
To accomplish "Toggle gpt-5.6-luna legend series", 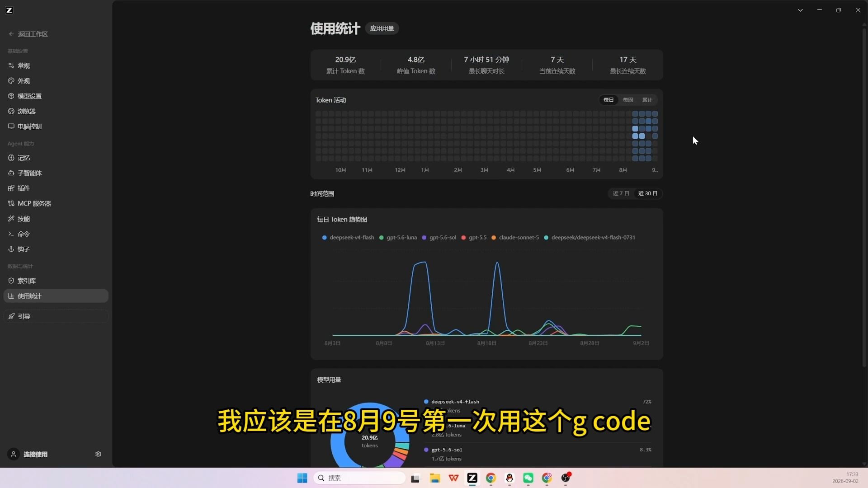I will 398,238.
